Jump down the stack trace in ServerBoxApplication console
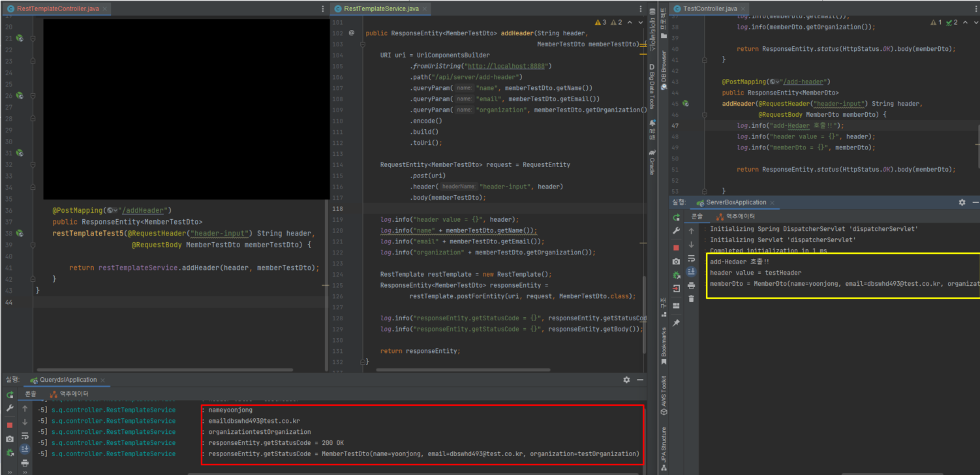 pos(692,245)
